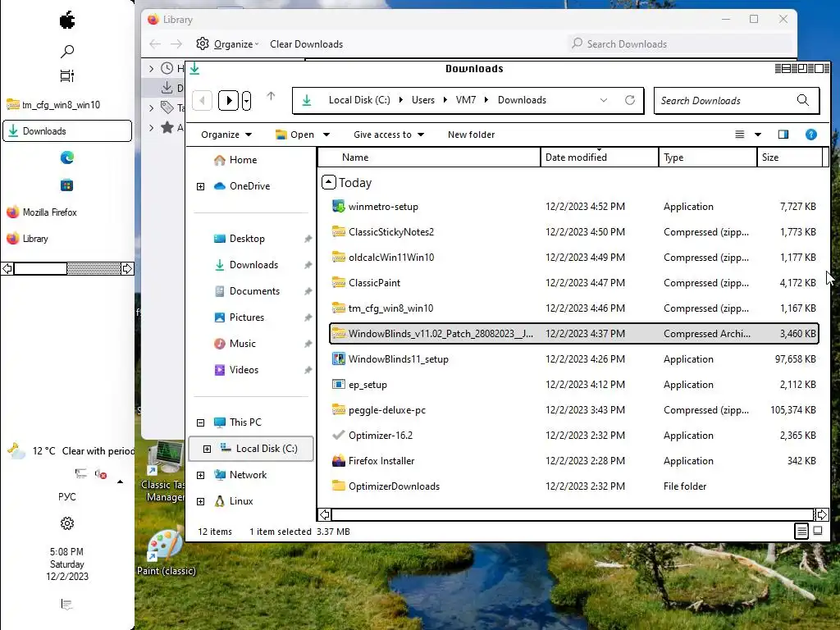Expand the Network tree node

pyautogui.click(x=200, y=475)
